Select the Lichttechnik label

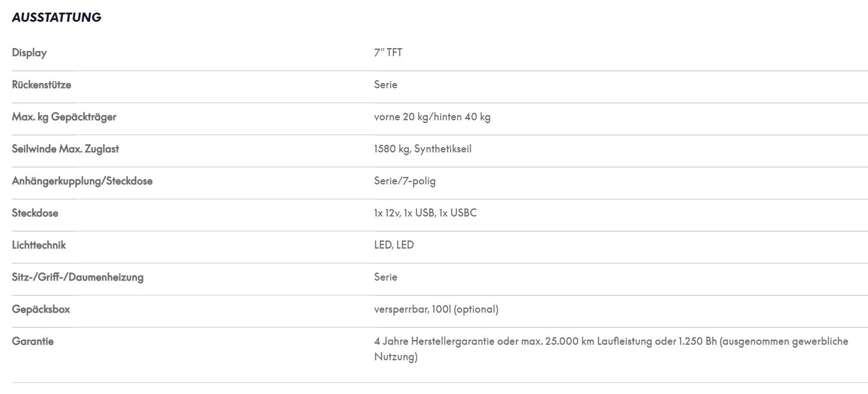(39, 245)
